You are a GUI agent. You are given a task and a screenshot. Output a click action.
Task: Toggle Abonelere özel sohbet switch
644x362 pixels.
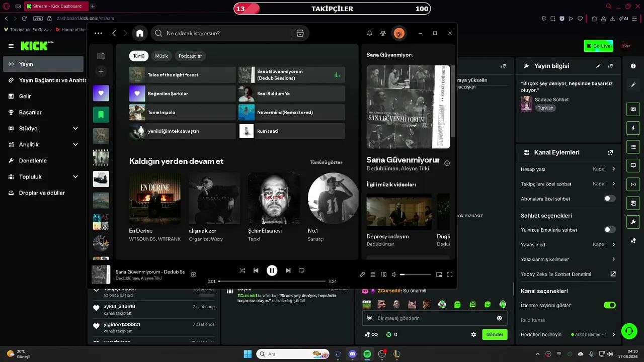(x=610, y=199)
